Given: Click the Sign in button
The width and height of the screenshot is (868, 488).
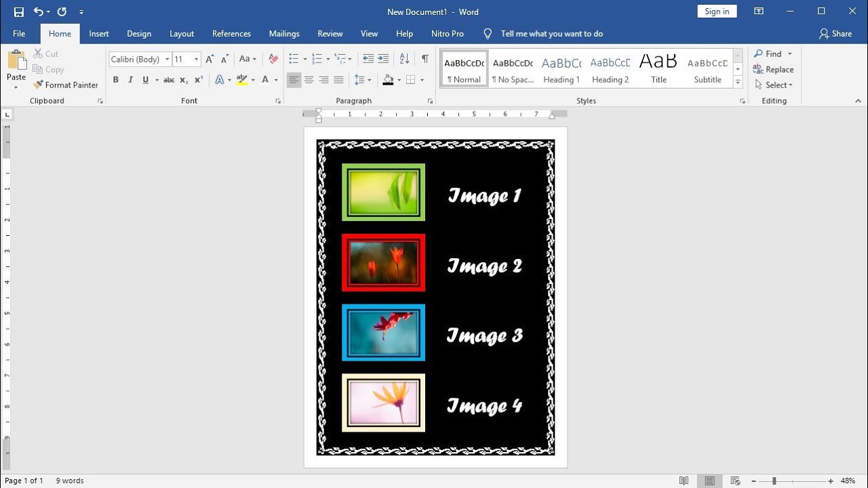Looking at the screenshot, I should click(x=717, y=12).
